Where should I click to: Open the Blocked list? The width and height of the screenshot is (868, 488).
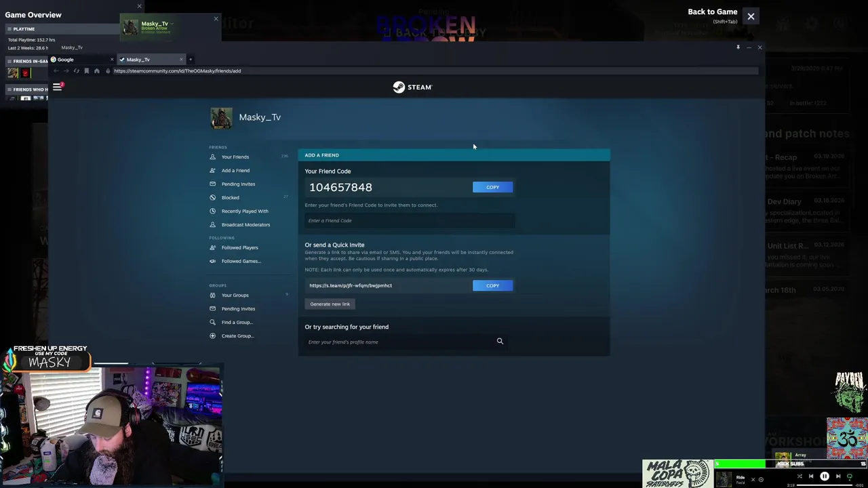coord(230,197)
